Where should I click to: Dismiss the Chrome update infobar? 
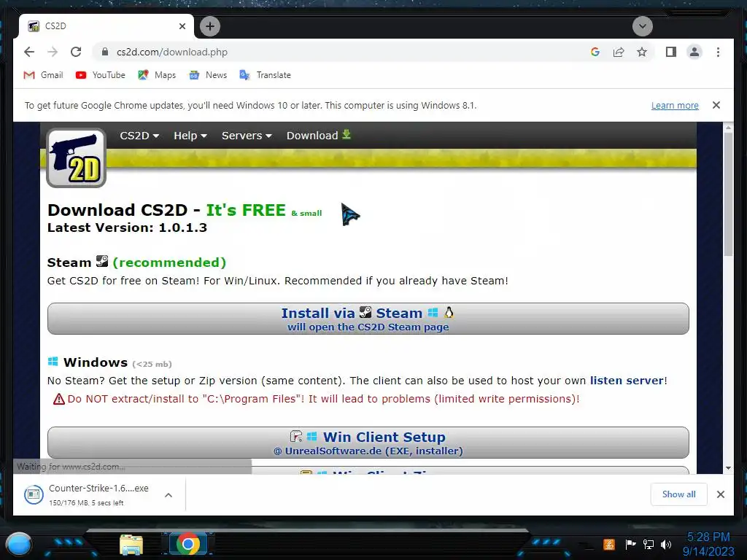(716, 105)
